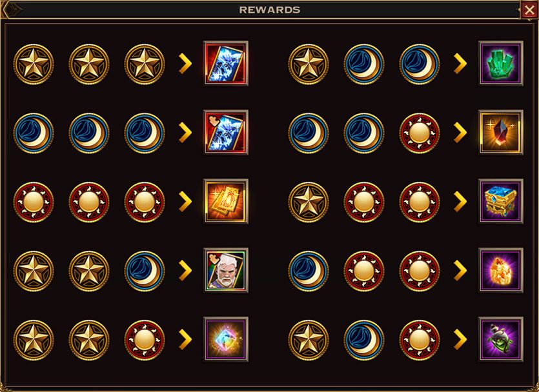Click arrow chevron before the emerald reward
The width and height of the screenshot is (539, 392).
pos(460,63)
